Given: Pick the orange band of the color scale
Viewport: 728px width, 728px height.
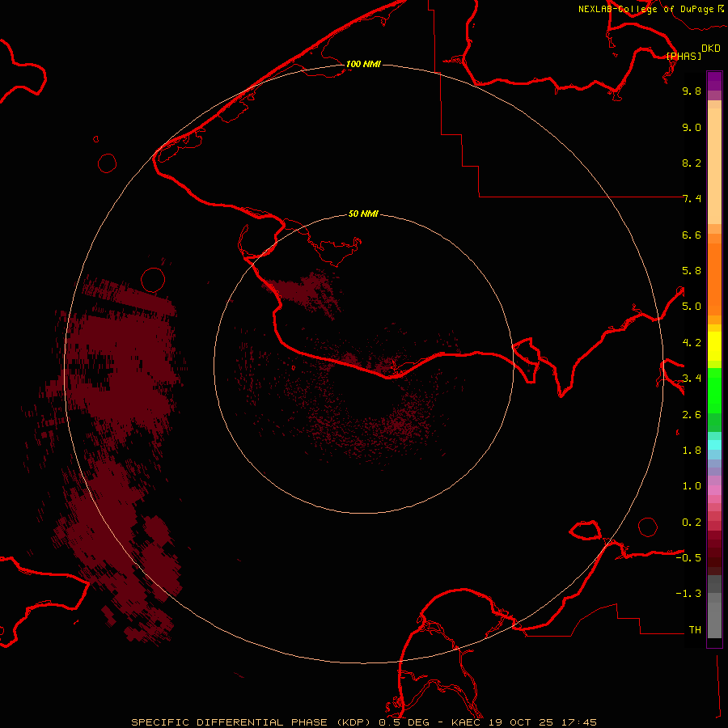Looking at the screenshot, I should (714, 279).
